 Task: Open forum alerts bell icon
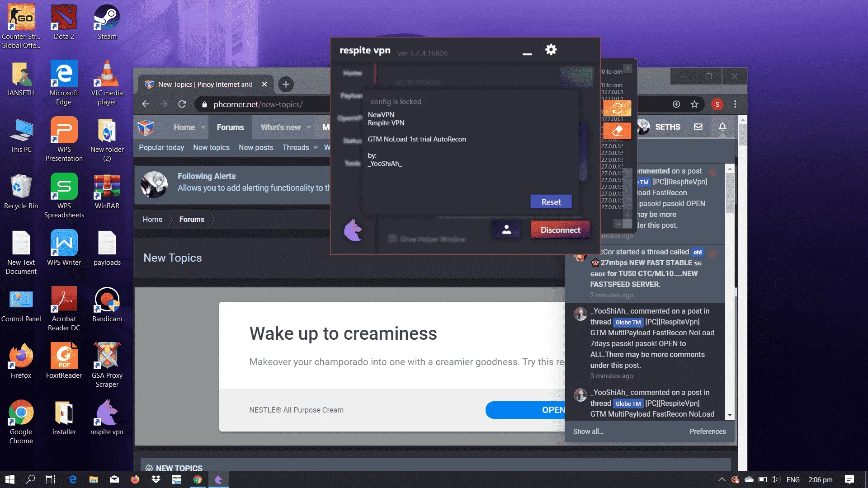722,127
